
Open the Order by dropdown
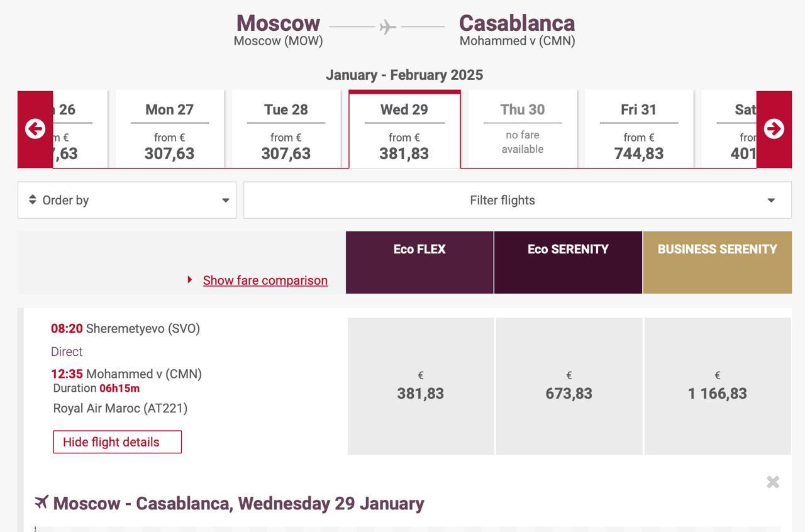pos(127,200)
